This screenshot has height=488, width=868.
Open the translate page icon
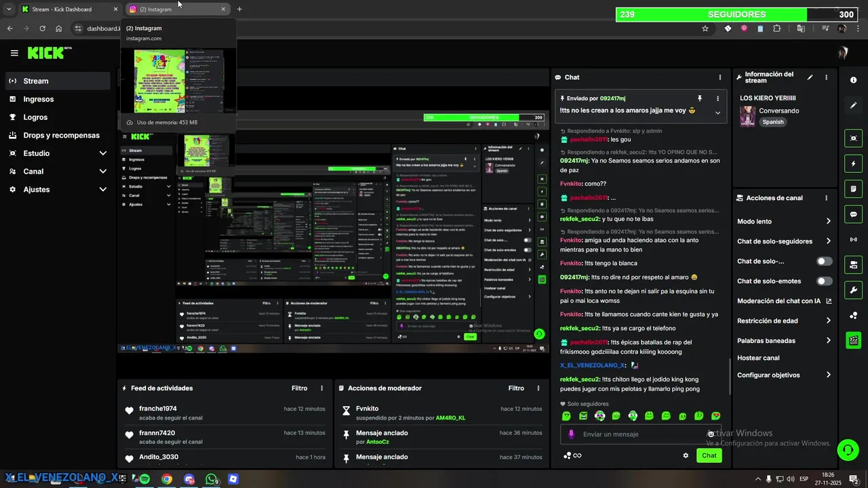801,28
